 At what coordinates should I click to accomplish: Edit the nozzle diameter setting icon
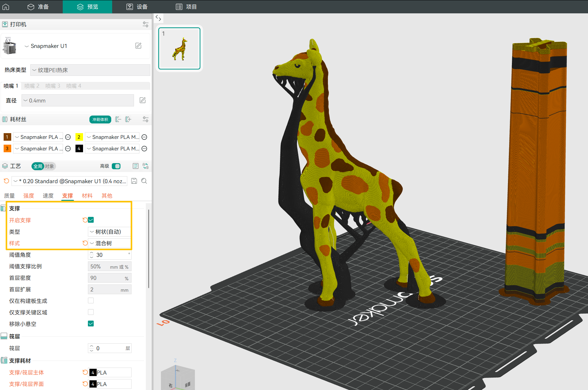(142, 100)
